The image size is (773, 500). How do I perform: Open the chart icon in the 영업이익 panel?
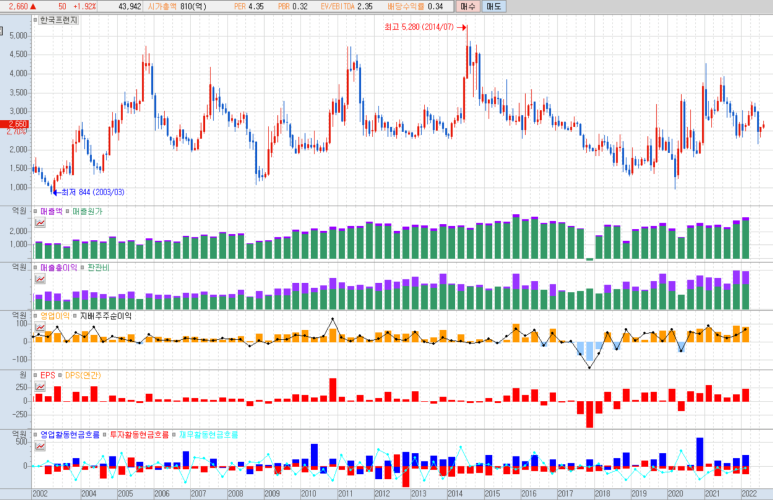(40, 327)
